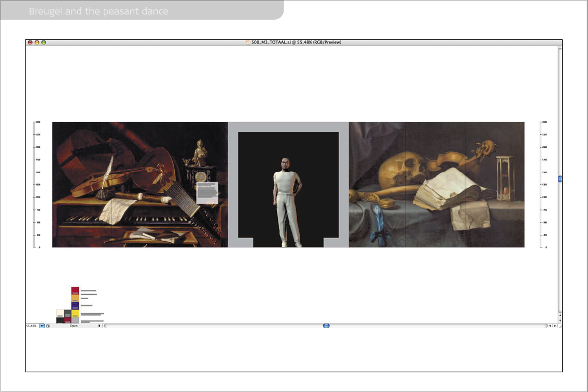Image resolution: width=588 pixels, height=392 pixels.
Task: Minimize the document with yellow button
Action: pos(37,43)
